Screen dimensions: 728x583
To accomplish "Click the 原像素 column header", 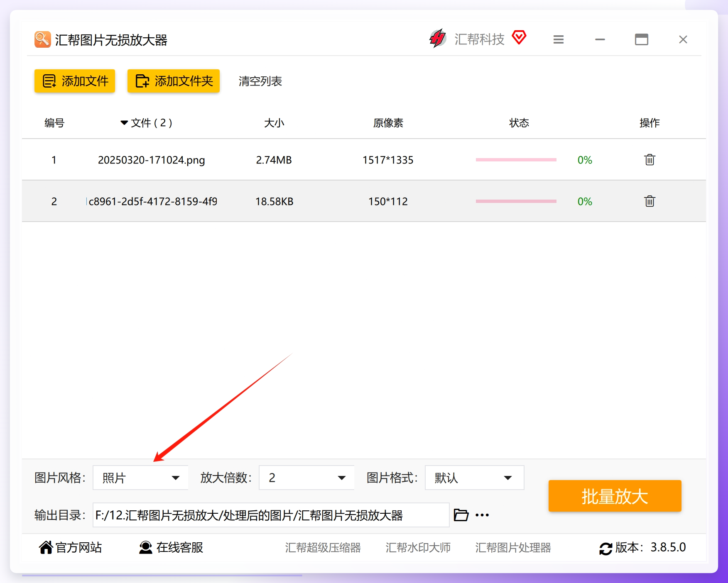I will click(x=388, y=123).
